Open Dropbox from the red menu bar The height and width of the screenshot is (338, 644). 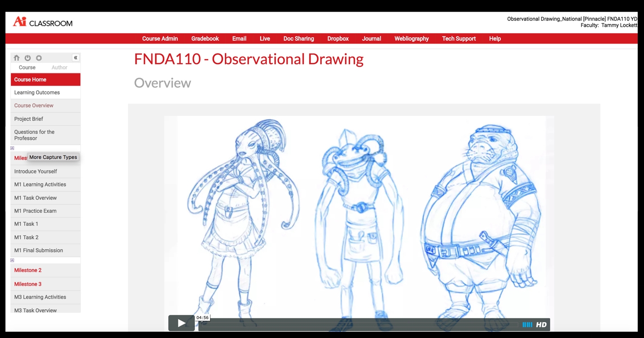(x=338, y=39)
